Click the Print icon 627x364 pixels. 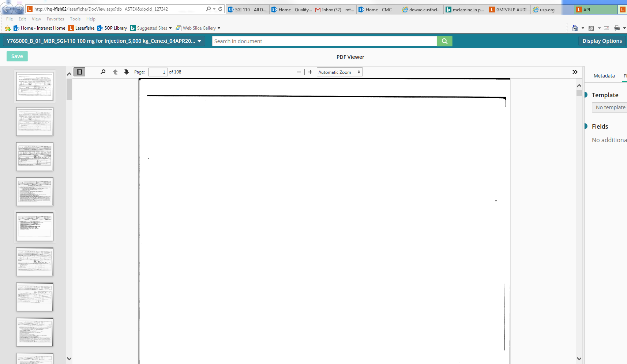[617, 28]
